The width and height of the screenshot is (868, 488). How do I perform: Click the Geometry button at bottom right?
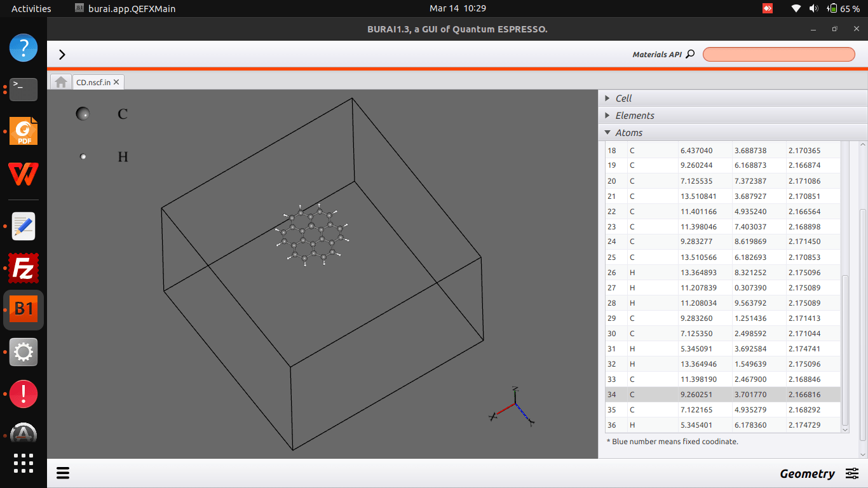808,473
